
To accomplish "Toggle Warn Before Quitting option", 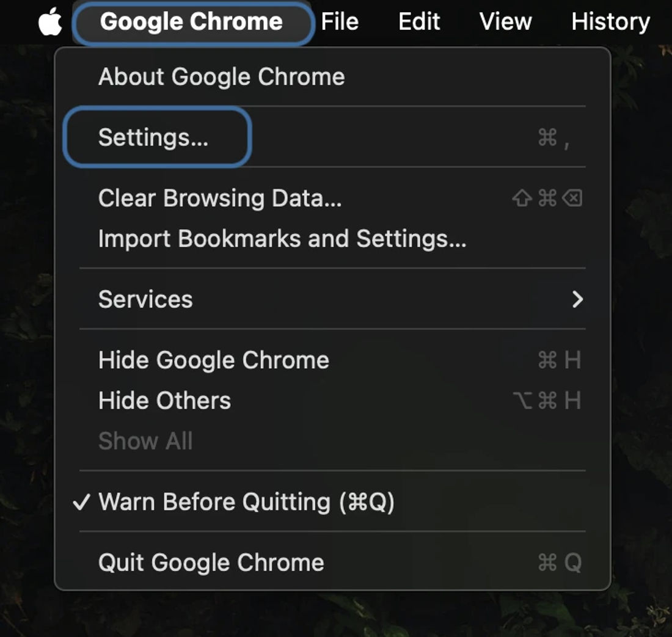I will point(332,501).
